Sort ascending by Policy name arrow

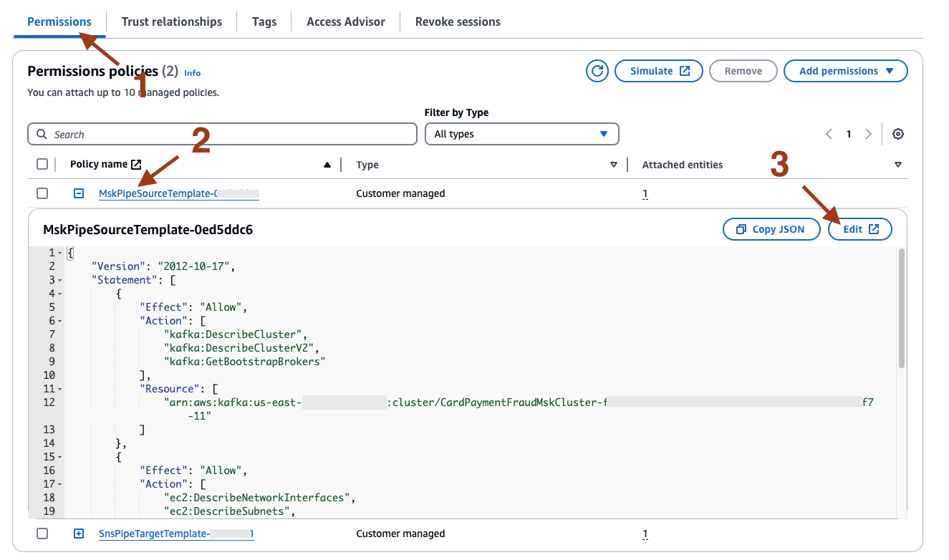(327, 165)
